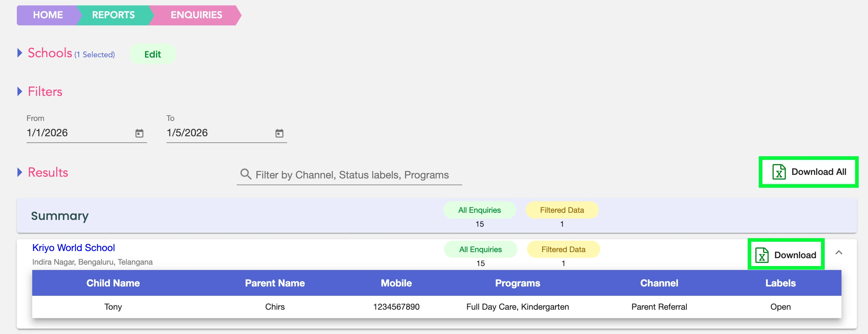
Task: Open the From date calendar picker icon
Action: pyautogui.click(x=139, y=133)
